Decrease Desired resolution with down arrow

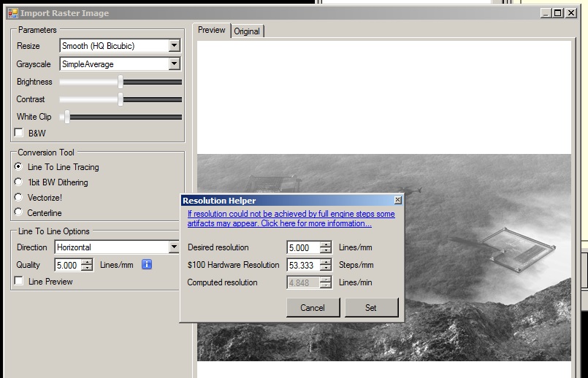coord(326,250)
